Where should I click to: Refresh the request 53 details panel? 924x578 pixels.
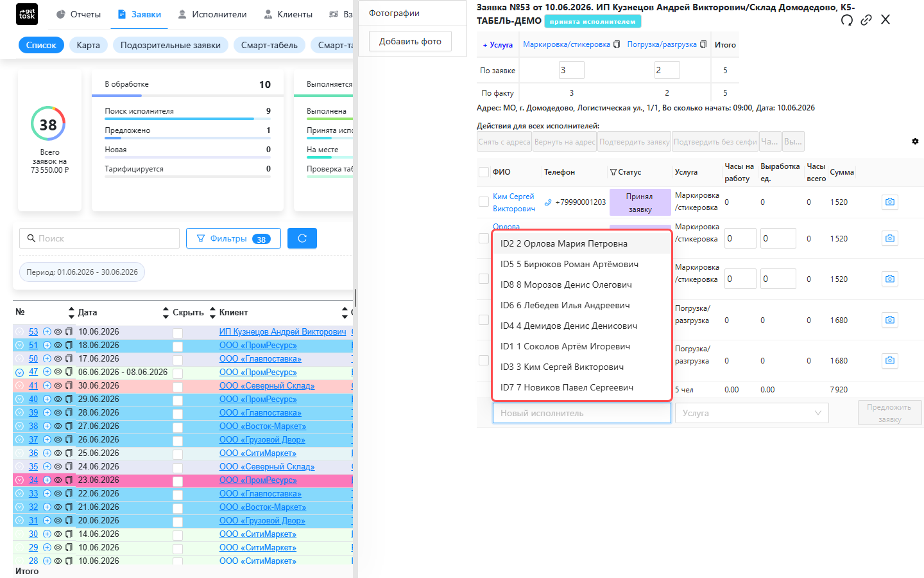pyautogui.click(x=847, y=20)
